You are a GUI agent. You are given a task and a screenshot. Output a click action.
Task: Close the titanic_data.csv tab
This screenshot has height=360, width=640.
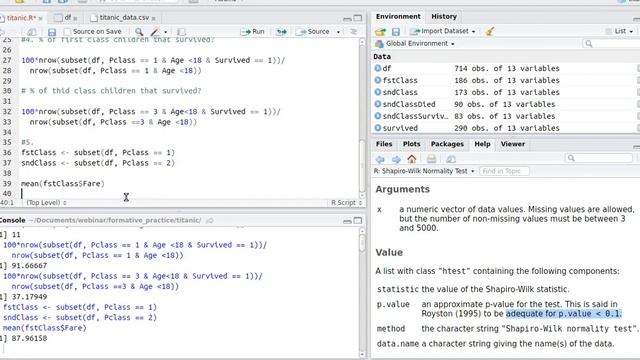[x=153, y=18]
